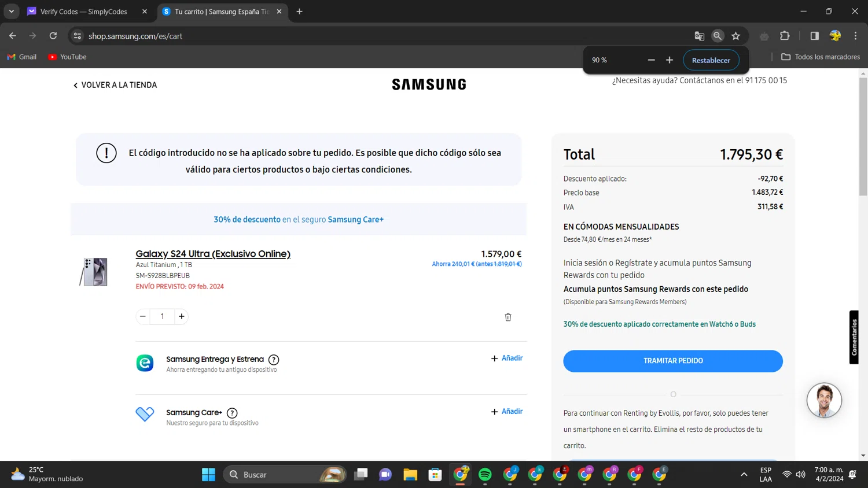Open the tab search dropdown arrow
Viewport: 868px width, 488px height.
[x=11, y=12]
